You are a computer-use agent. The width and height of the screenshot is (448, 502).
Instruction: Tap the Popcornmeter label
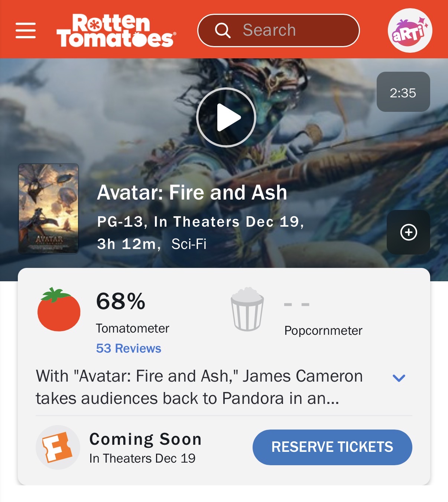(x=323, y=331)
